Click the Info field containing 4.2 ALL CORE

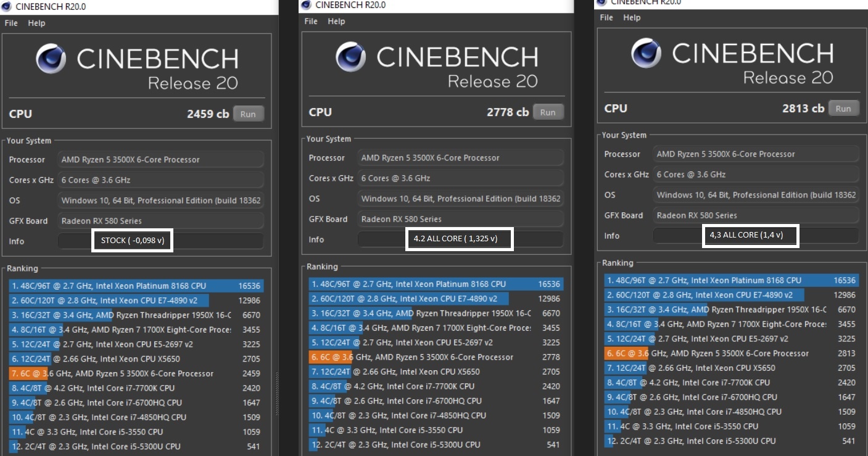point(460,239)
